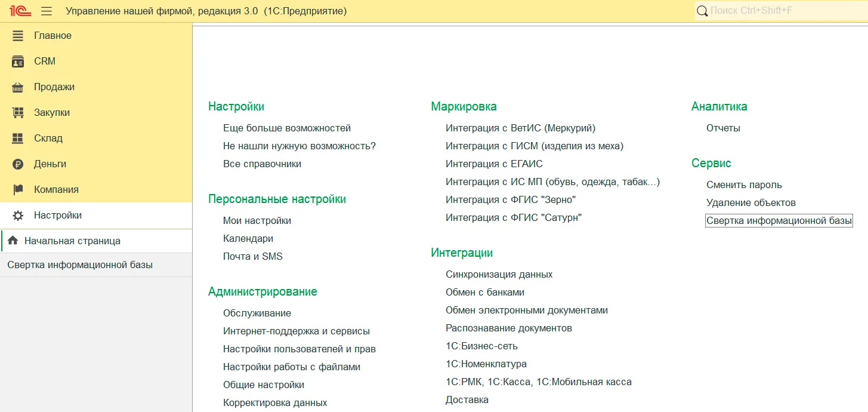Click the 1C logo icon
This screenshot has height=412, width=868.
pyautogui.click(x=20, y=11)
